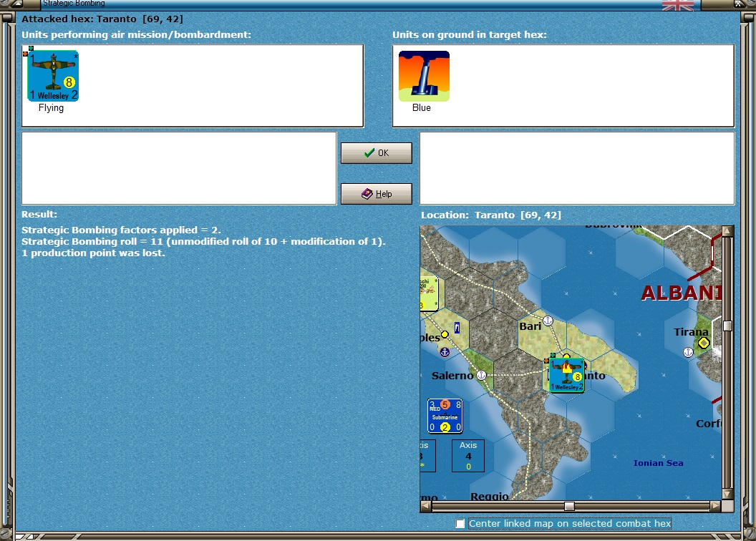Click the OK button
756x541 pixels.
coord(376,152)
